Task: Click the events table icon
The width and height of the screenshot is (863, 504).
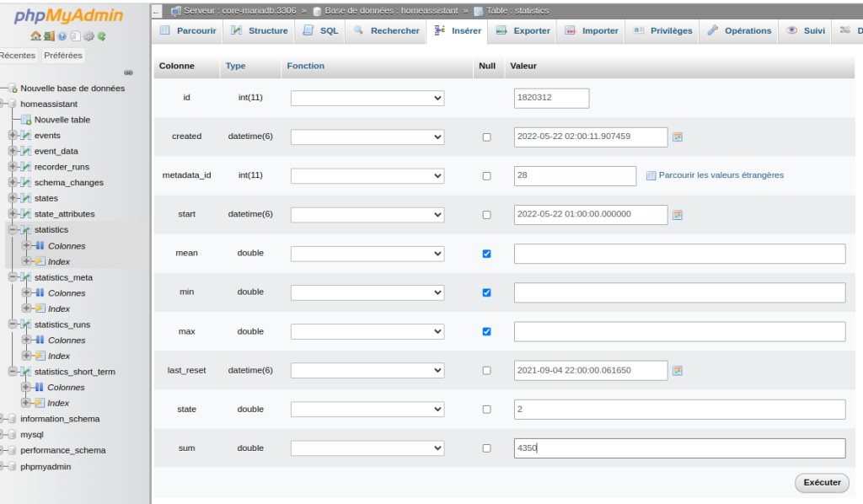Action: click(x=26, y=136)
